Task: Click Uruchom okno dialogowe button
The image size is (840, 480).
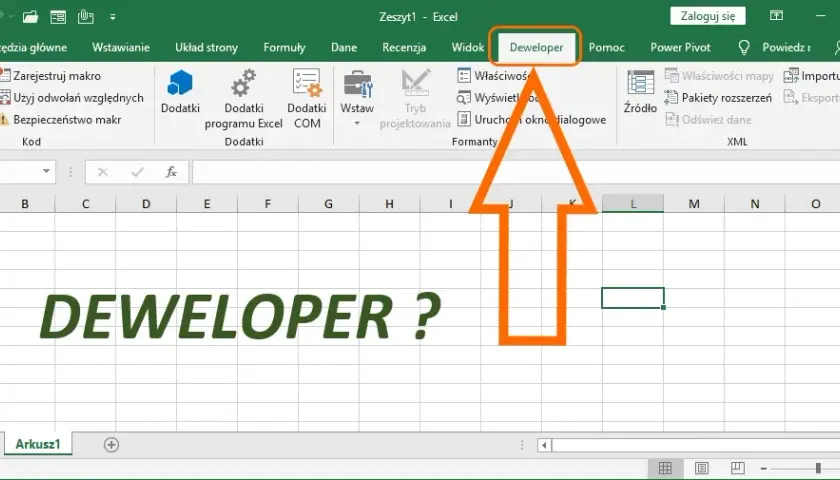Action: pyautogui.click(x=531, y=119)
